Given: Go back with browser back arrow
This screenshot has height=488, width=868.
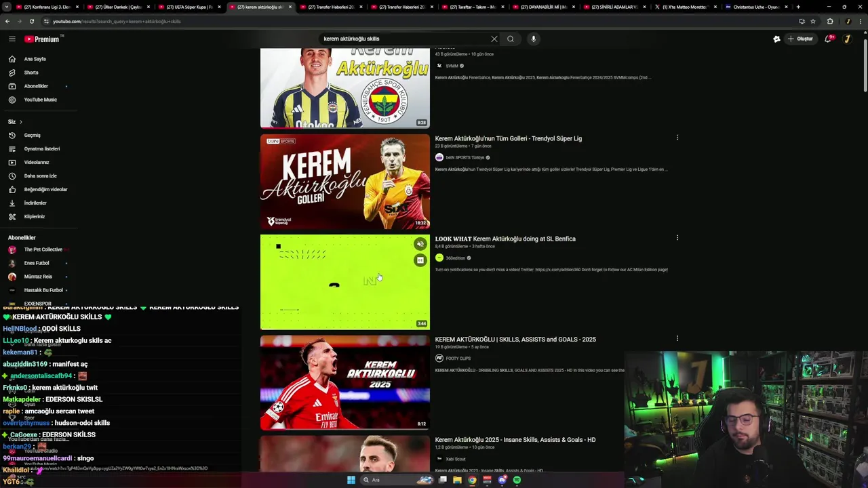Looking at the screenshot, I should (7, 21).
